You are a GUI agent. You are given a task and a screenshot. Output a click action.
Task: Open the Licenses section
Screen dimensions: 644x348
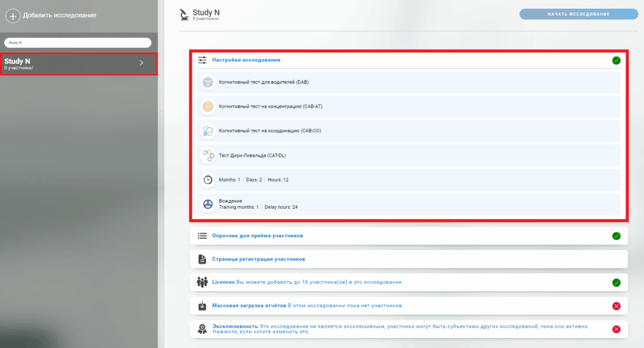[x=223, y=282]
